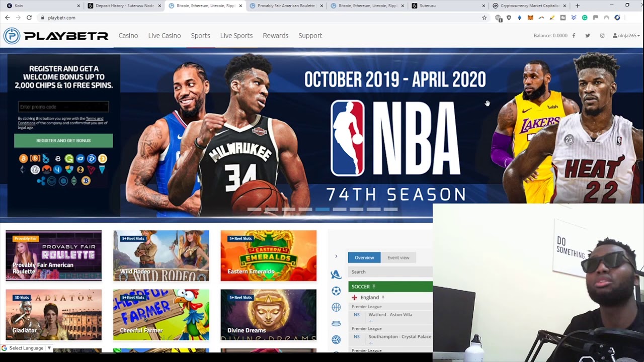Switch to Deposit History - Suterusu tab
This screenshot has height=362, width=644.
point(124,6)
